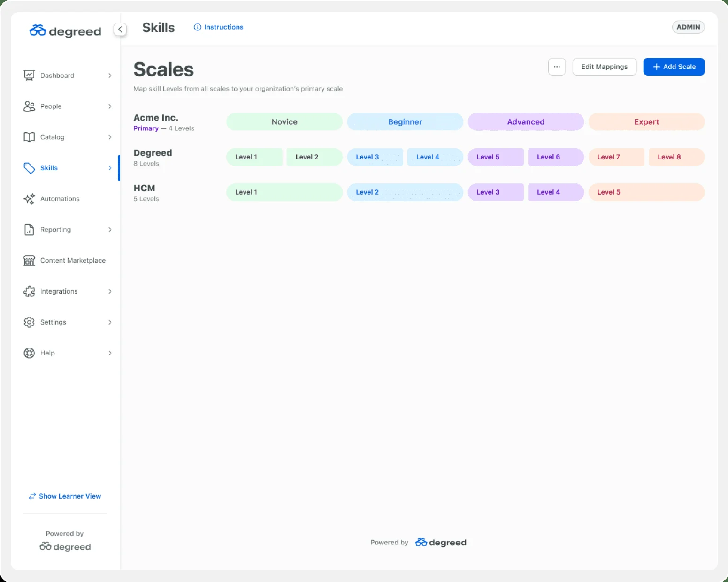
Task: Select the Expert level pill
Action: pyautogui.click(x=647, y=122)
